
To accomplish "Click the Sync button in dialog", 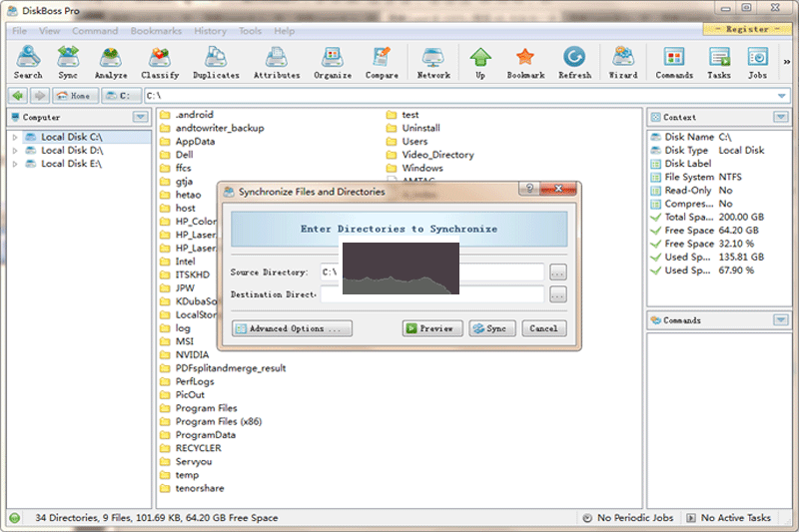I will point(492,328).
